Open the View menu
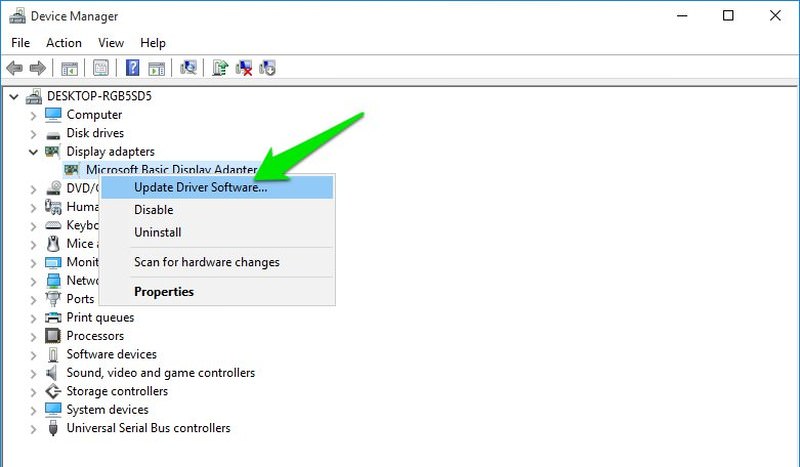 pyautogui.click(x=111, y=43)
